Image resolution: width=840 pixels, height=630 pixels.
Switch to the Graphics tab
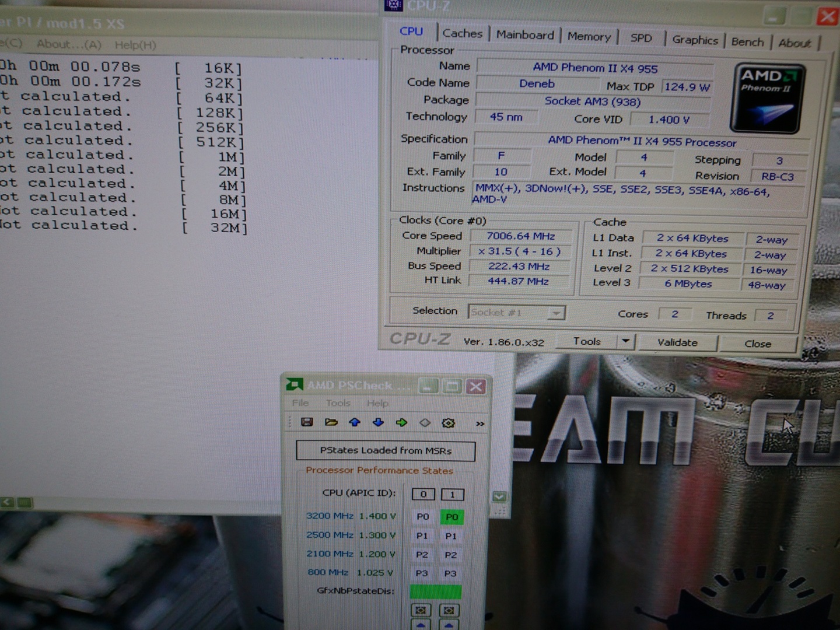pos(695,40)
